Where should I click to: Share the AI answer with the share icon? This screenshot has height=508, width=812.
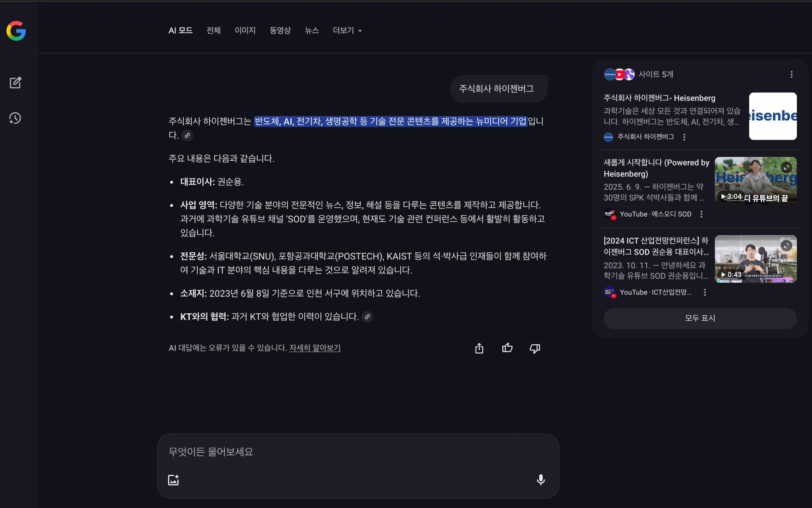tap(479, 348)
